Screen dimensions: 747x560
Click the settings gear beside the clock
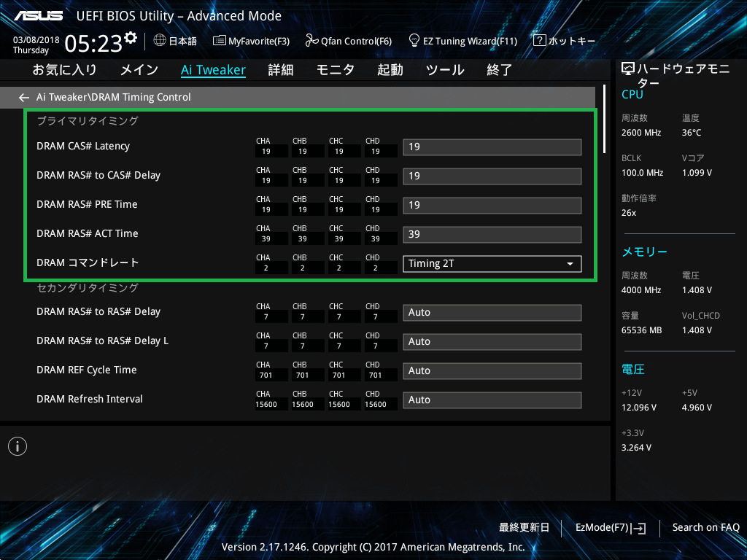click(x=131, y=38)
